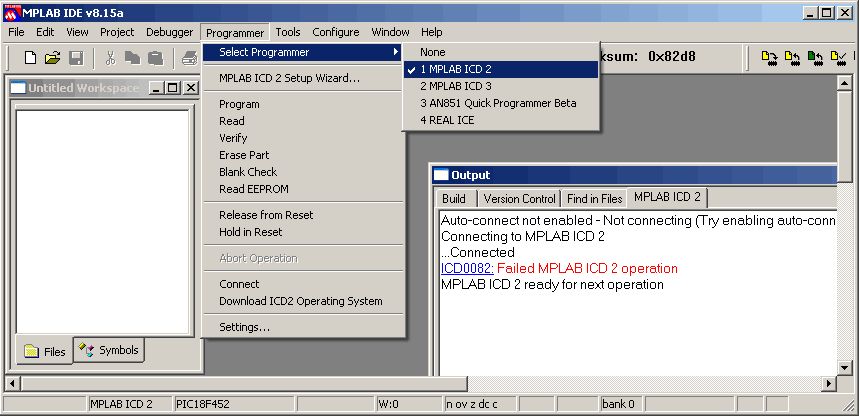859x416 pixels.
Task: Switch to the Build output tab
Action: tap(454, 199)
